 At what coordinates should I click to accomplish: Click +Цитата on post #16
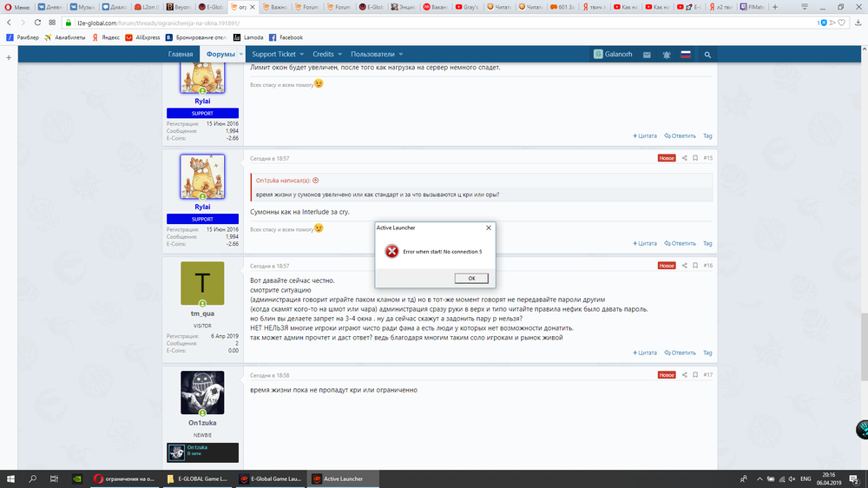645,353
